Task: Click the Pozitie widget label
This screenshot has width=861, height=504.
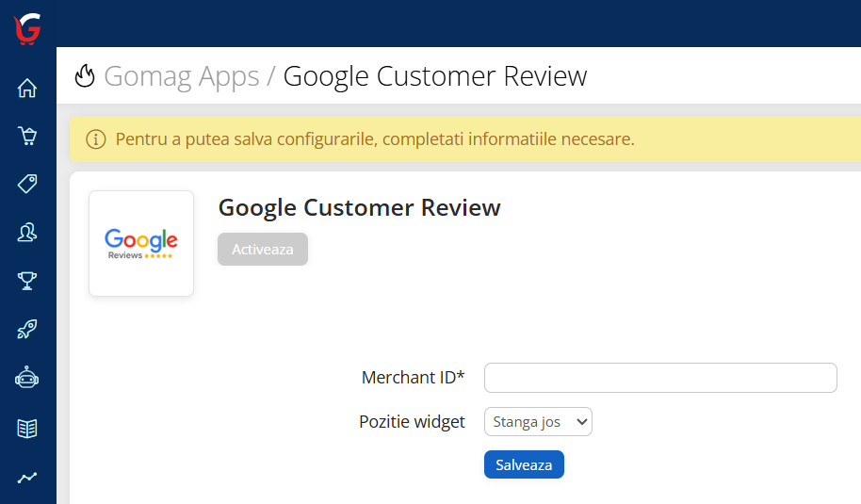Action: (412, 422)
